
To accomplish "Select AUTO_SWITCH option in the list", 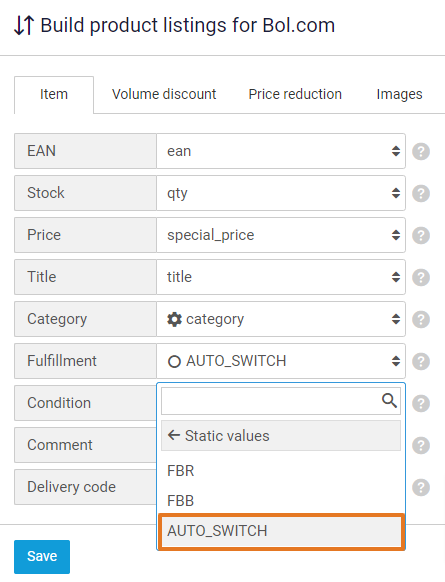I will (x=281, y=531).
